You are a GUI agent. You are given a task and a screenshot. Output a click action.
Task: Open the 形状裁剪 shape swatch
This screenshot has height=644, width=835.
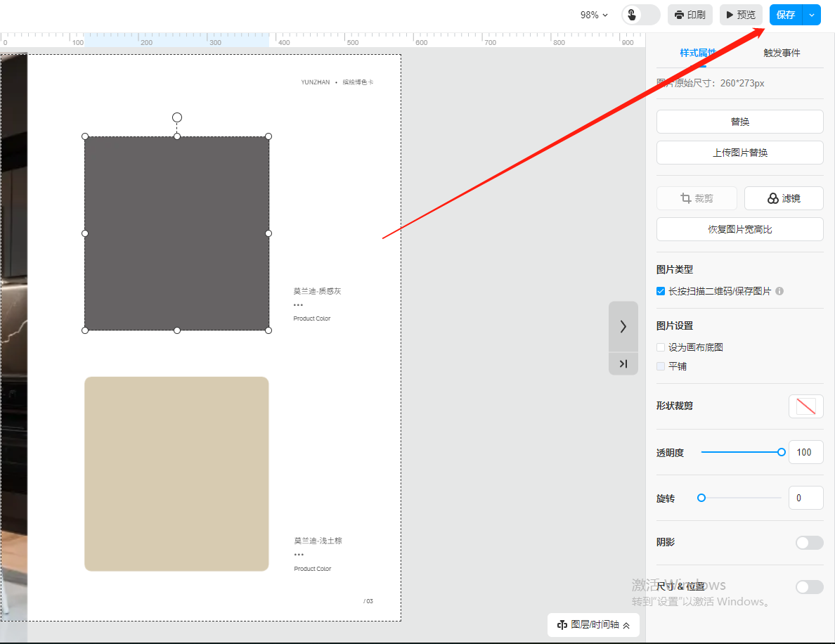coord(805,406)
